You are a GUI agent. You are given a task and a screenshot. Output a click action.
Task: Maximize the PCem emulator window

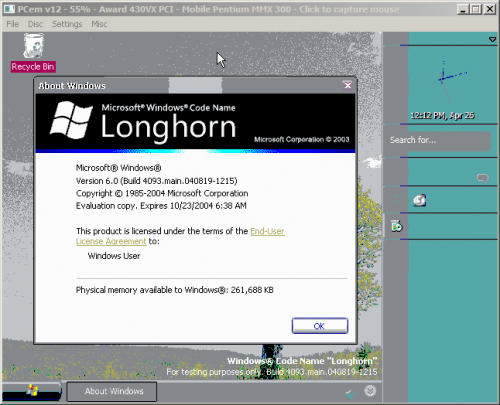coord(476,9)
